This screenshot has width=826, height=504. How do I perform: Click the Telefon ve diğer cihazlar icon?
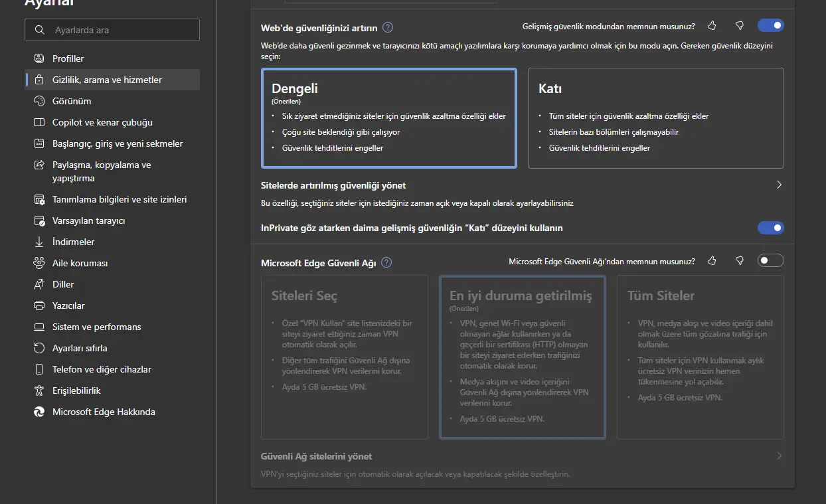pos(39,369)
